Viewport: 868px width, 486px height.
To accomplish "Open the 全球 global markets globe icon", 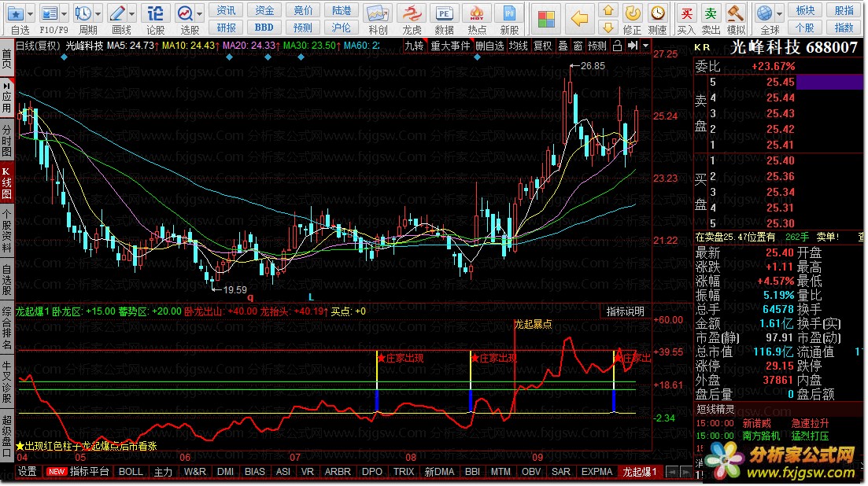I will tap(765, 13).
